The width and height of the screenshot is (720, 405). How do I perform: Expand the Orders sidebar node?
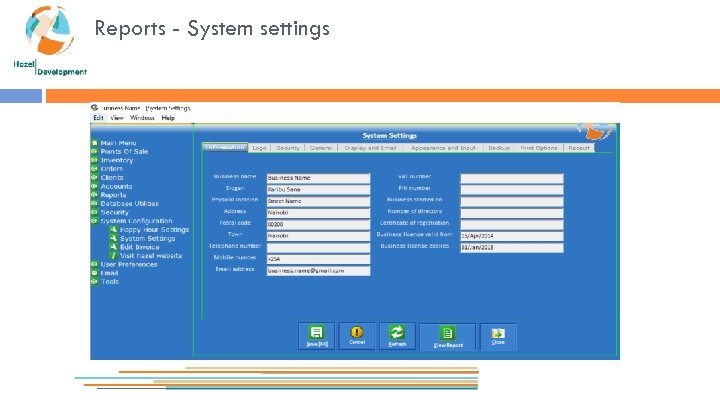95,169
